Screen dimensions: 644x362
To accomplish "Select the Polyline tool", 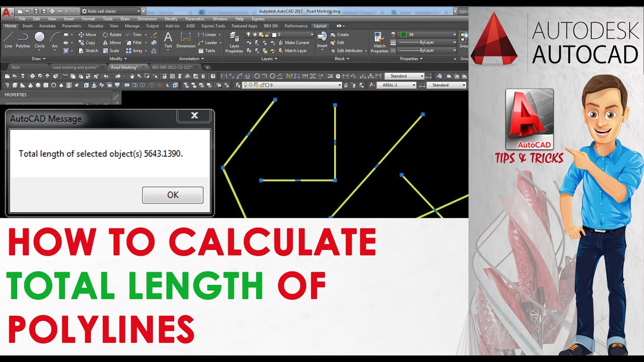I will click(x=23, y=40).
